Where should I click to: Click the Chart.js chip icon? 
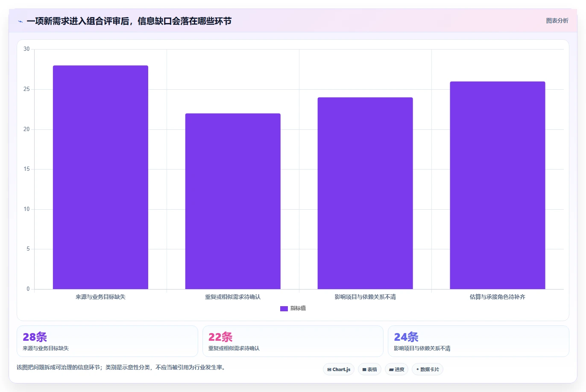tap(329, 370)
